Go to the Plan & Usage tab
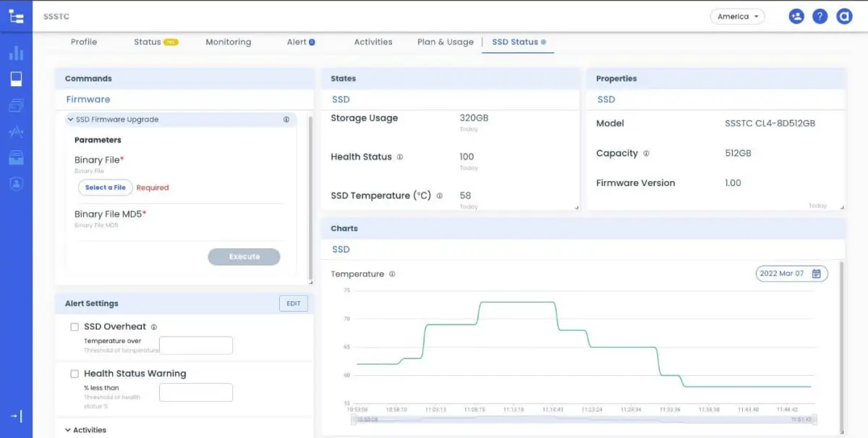Screen dimensions: 868x438 (445, 42)
